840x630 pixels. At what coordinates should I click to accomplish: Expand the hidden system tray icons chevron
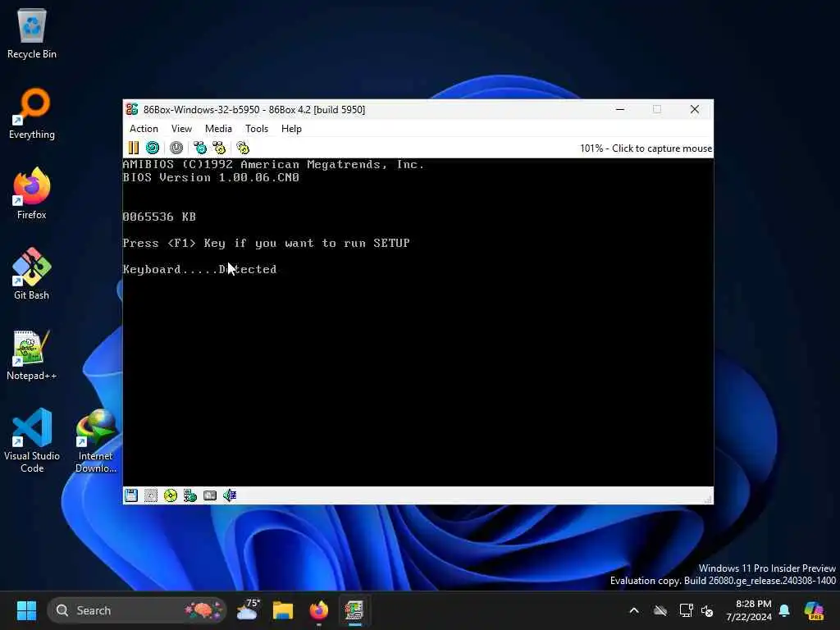click(634, 610)
